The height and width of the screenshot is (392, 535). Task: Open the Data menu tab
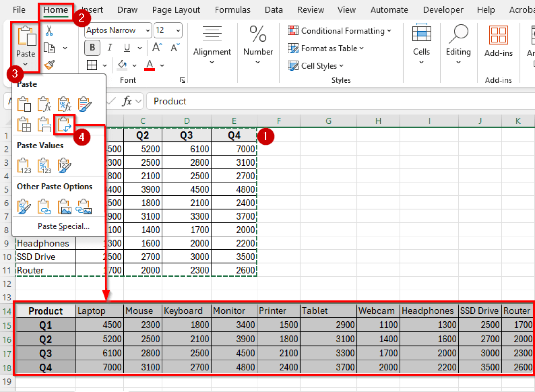pyautogui.click(x=273, y=10)
